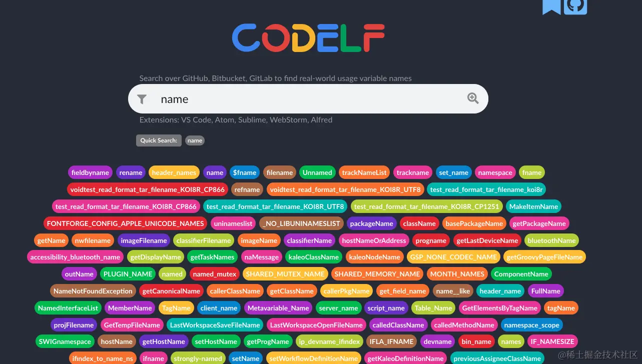642x364 pixels.
Task: Open the GitHub repository icon
Action: (575, 6)
